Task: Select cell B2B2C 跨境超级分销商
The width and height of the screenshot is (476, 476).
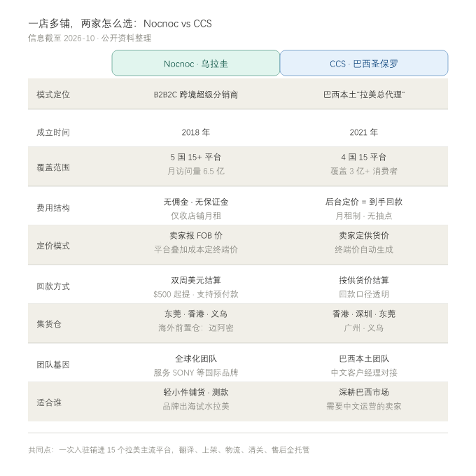Action: coord(196,94)
